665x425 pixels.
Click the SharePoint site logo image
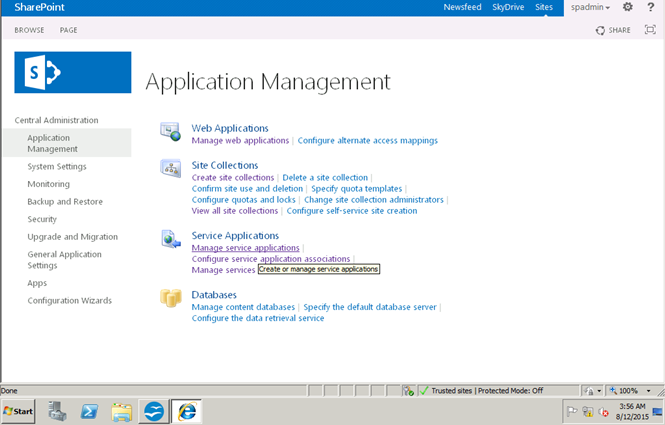tap(73, 73)
